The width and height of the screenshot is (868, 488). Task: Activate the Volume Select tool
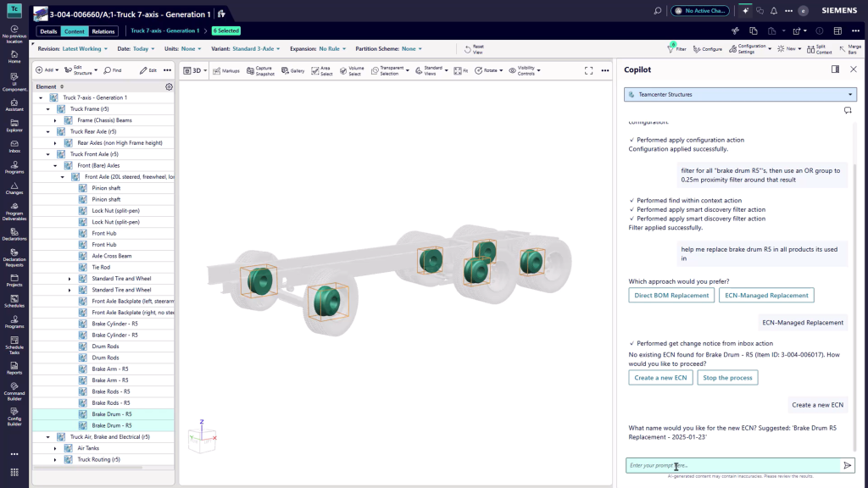[352, 71]
